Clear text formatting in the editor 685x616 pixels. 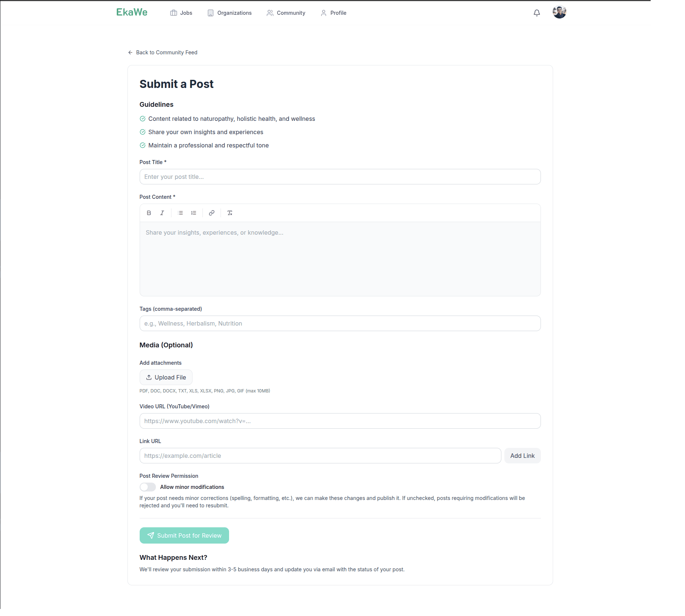pos(230,213)
